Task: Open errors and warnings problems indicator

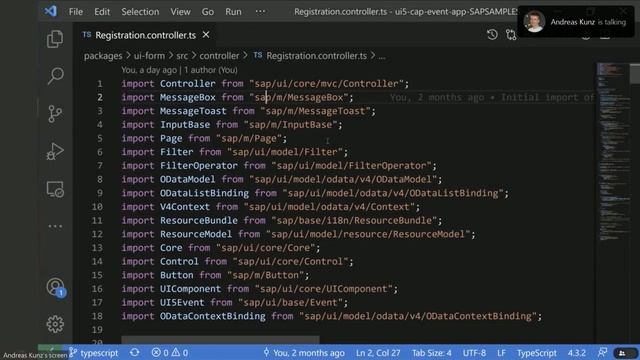Action: coord(170,353)
